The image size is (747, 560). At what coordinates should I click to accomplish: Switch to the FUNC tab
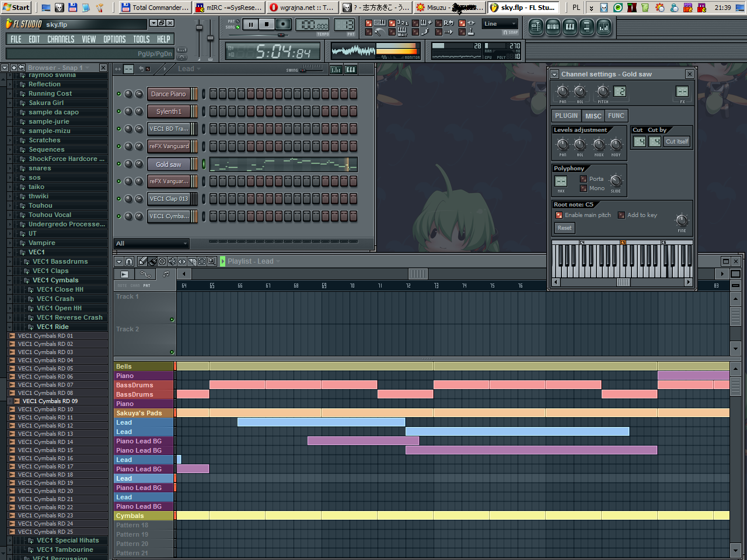pos(616,116)
